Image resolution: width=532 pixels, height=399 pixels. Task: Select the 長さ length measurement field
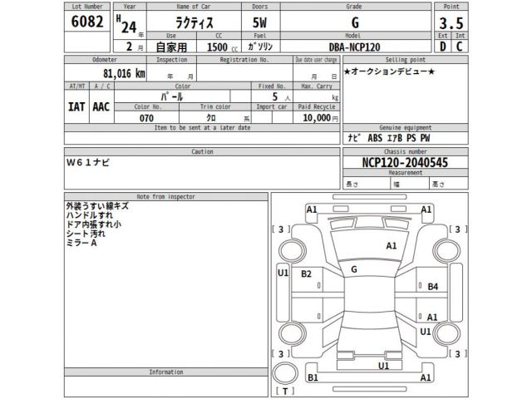pos(367,184)
